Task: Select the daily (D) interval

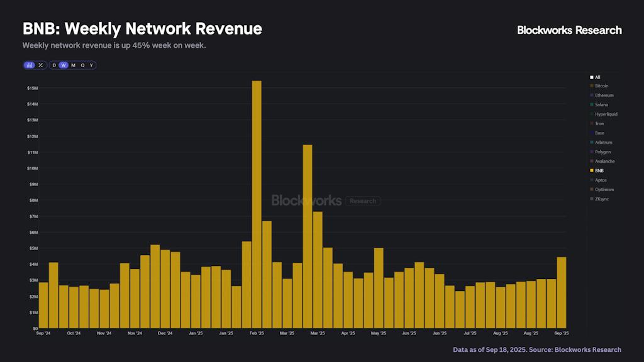Action: click(x=54, y=65)
